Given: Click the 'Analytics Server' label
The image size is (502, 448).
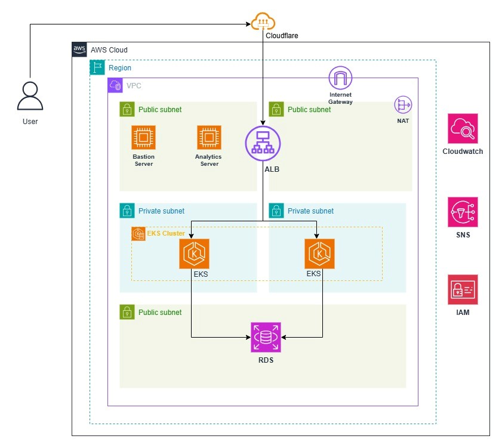Looking at the screenshot, I should point(208,160).
